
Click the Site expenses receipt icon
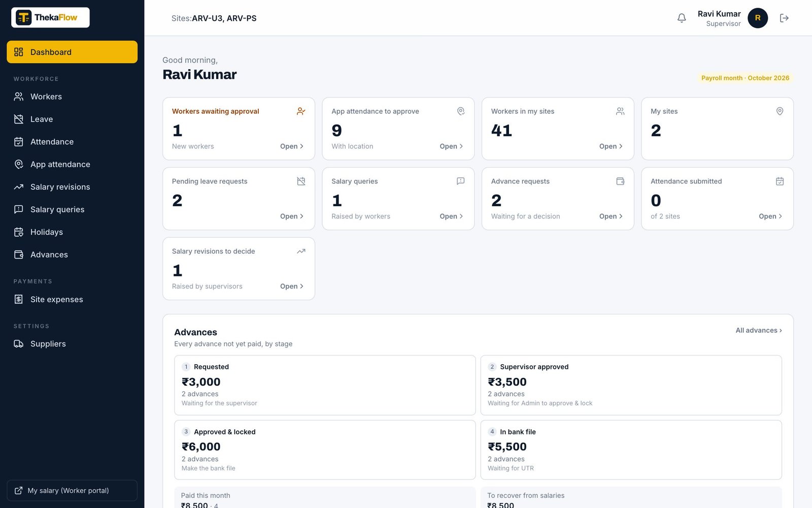19,299
